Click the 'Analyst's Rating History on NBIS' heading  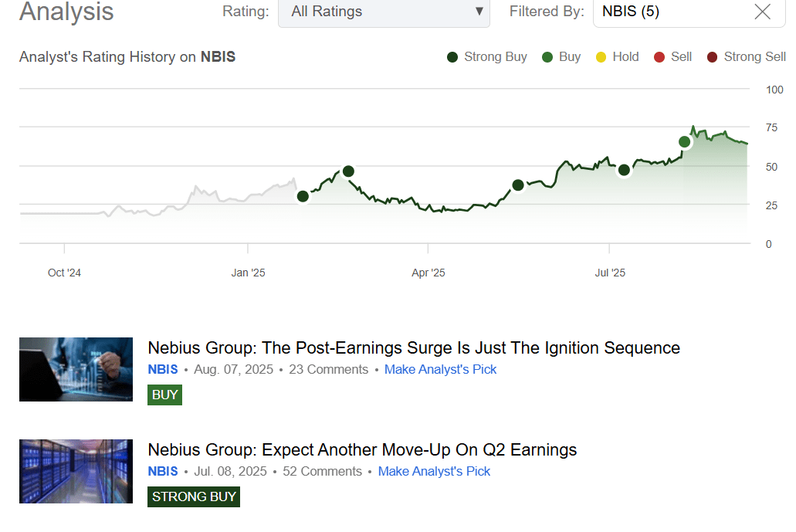click(x=127, y=57)
